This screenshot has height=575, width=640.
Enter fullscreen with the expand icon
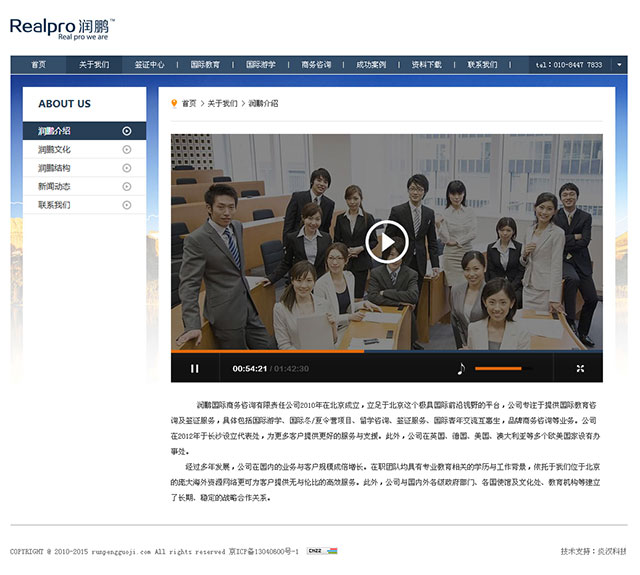pyautogui.click(x=580, y=368)
